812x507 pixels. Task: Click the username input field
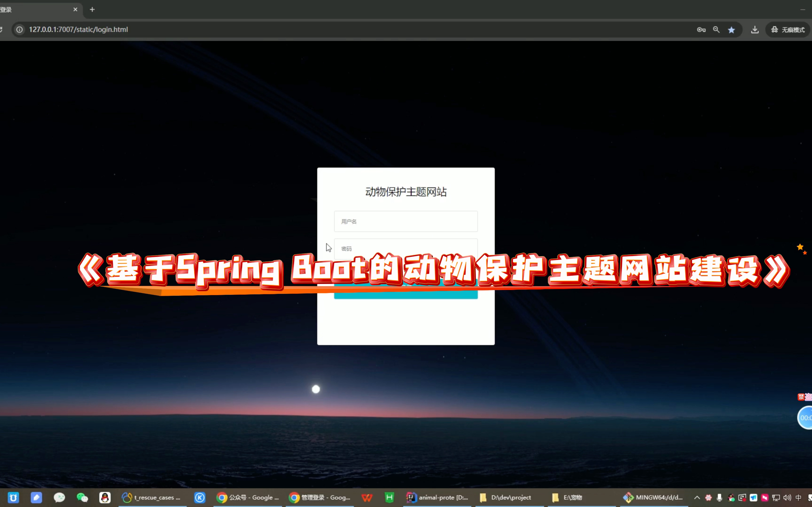pos(405,221)
